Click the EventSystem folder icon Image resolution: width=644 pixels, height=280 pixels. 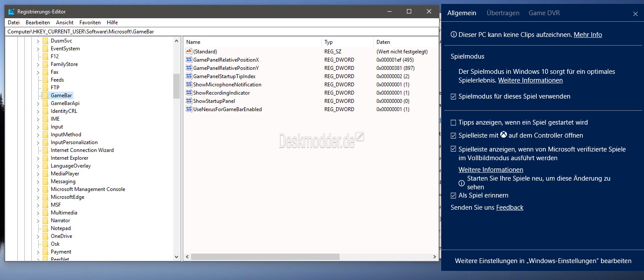click(x=45, y=49)
